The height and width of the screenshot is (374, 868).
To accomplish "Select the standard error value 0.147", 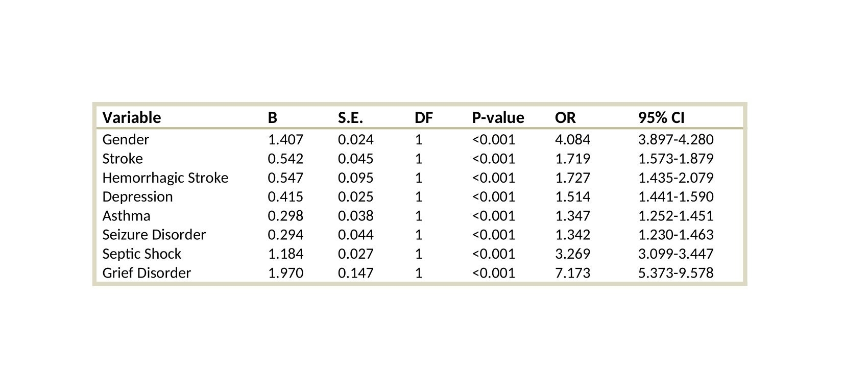I will [355, 273].
